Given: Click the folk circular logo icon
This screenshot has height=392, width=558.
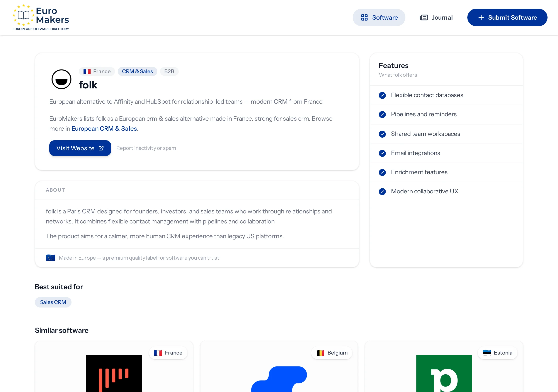Looking at the screenshot, I should (61, 79).
